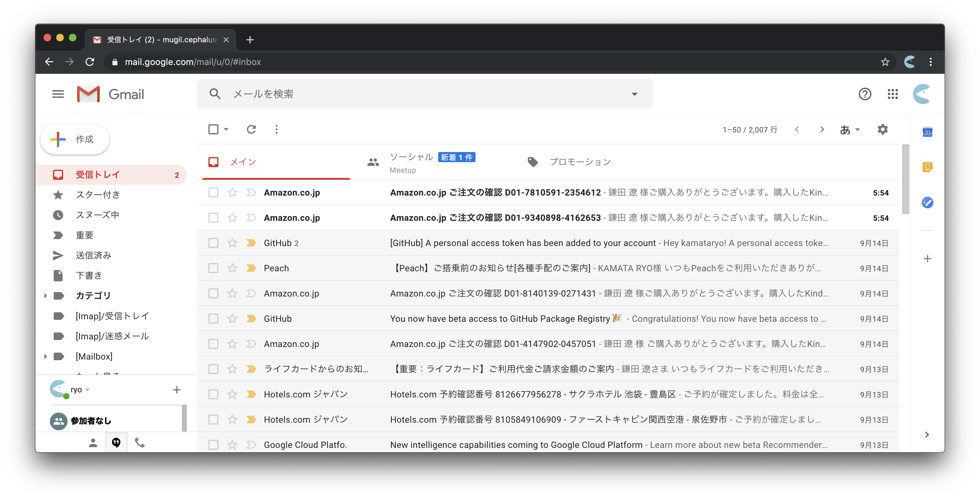Screen dimensions: 980x499
Task: Open the Amazon order D01-8140139-0271431 email
Action: (548, 293)
